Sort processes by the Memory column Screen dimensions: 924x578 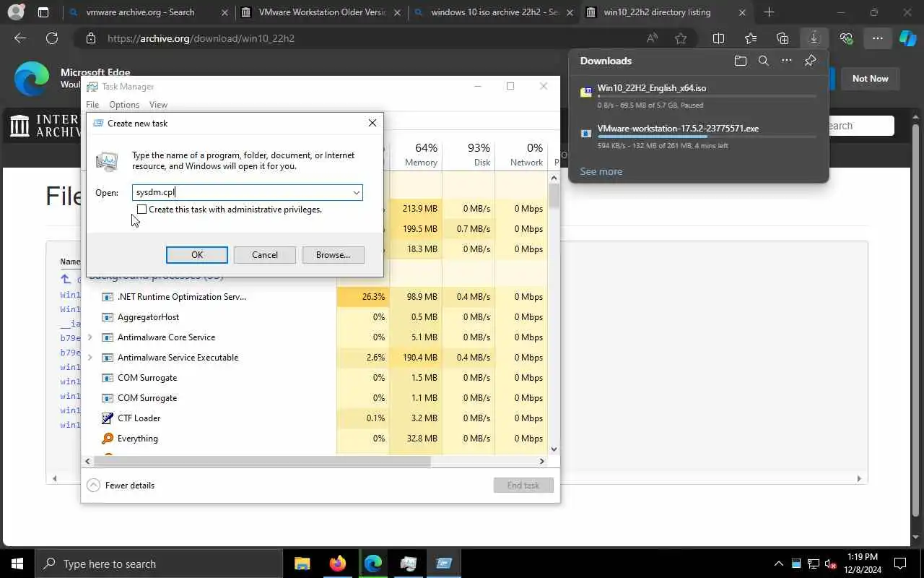[416, 155]
